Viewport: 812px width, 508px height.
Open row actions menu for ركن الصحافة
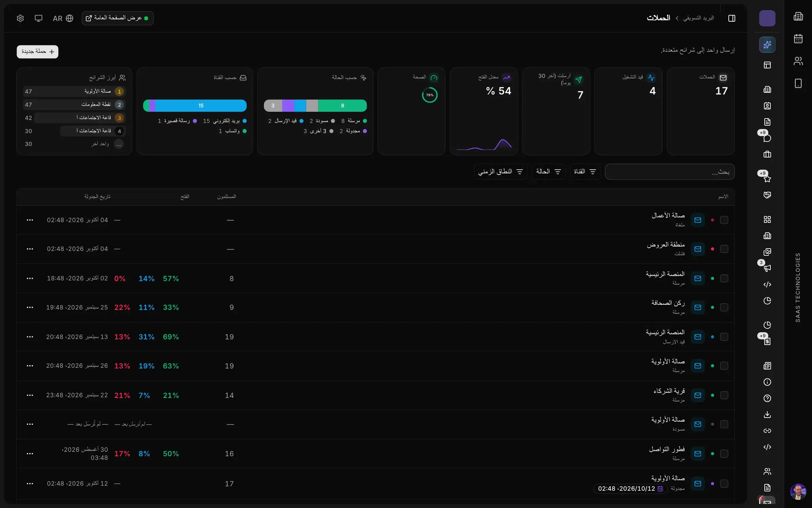pyautogui.click(x=30, y=308)
